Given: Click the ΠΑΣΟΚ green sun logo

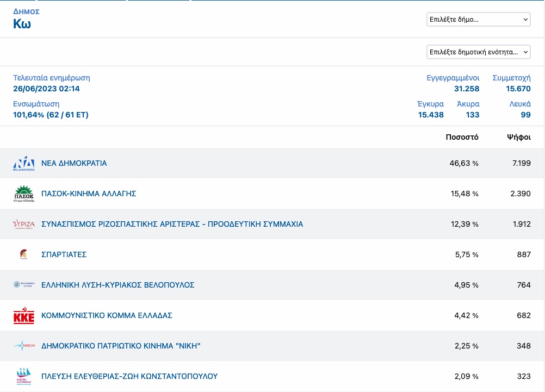Looking at the screenshot, I should click(23, 194).
